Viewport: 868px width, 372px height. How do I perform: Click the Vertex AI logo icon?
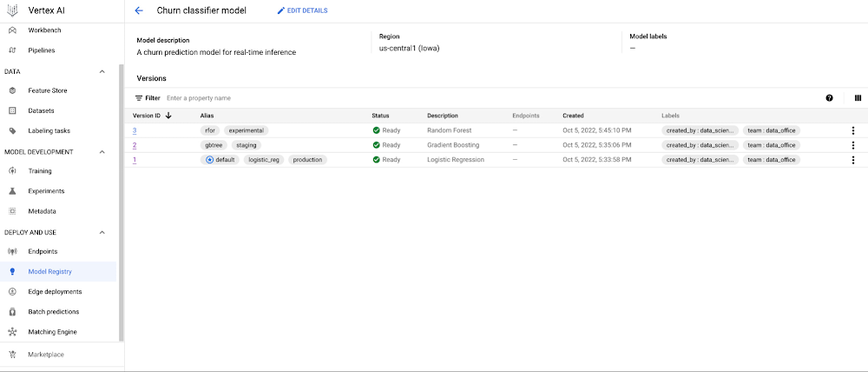(12, 10)
